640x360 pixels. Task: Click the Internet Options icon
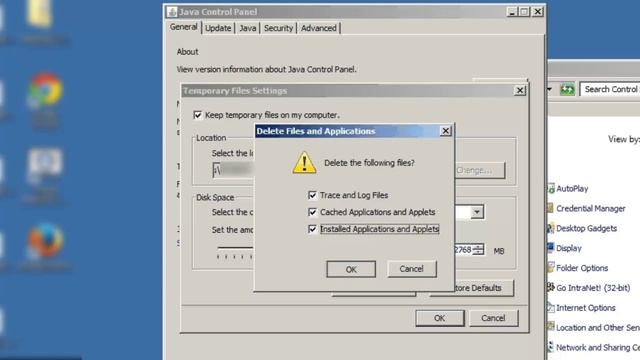pyautogui.click(x=551, y=307)
